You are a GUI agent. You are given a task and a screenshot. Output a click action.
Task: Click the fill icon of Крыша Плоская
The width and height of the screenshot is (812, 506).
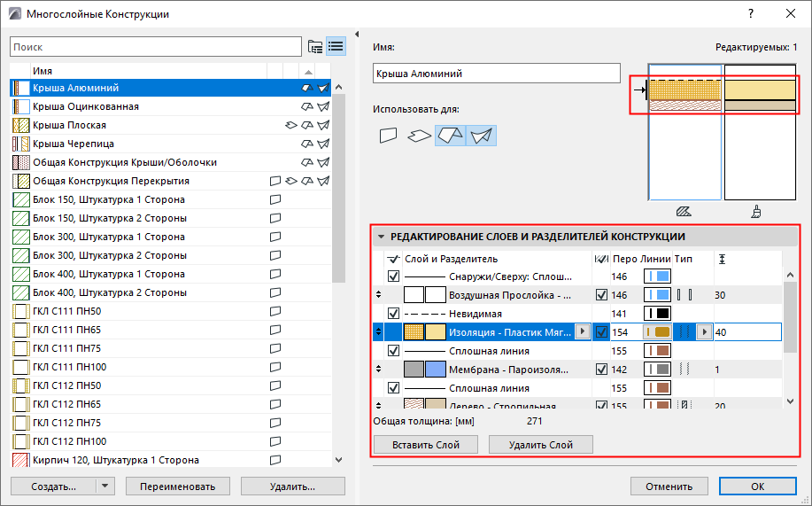click(20, 126)
